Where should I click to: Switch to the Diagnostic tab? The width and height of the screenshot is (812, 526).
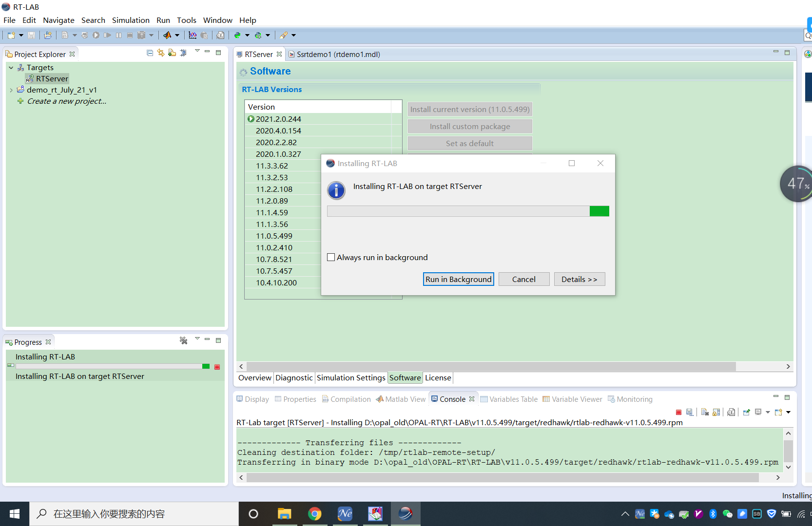pos(294,377)
